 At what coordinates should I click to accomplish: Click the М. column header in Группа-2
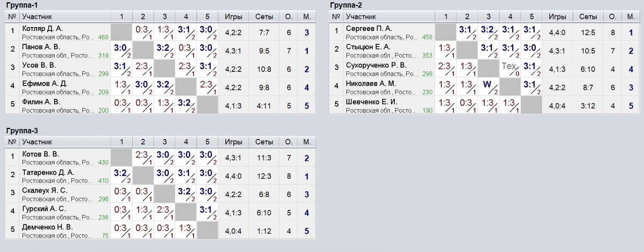pyautogui.click(x=631, y=17)
